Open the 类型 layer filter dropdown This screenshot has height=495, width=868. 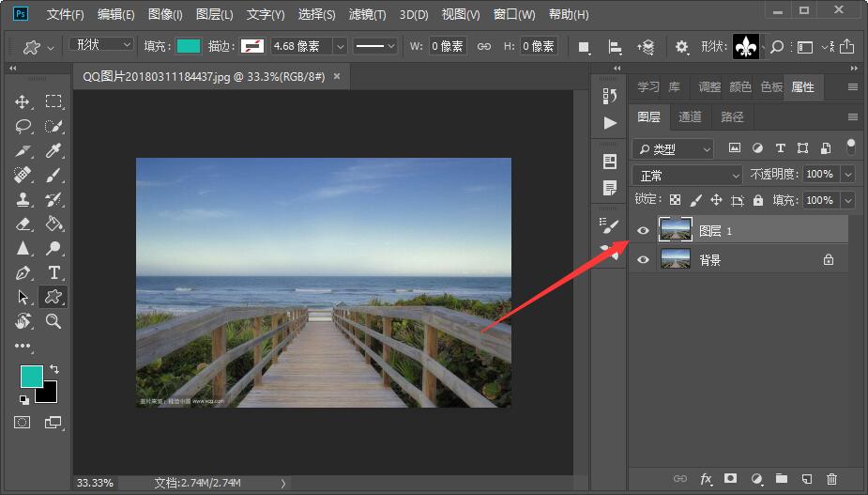[x=673, y=149]
